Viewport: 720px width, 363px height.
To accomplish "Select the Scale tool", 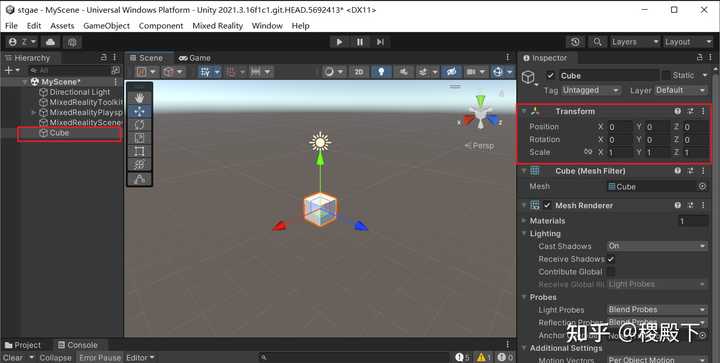I will [x=140, y=138].
